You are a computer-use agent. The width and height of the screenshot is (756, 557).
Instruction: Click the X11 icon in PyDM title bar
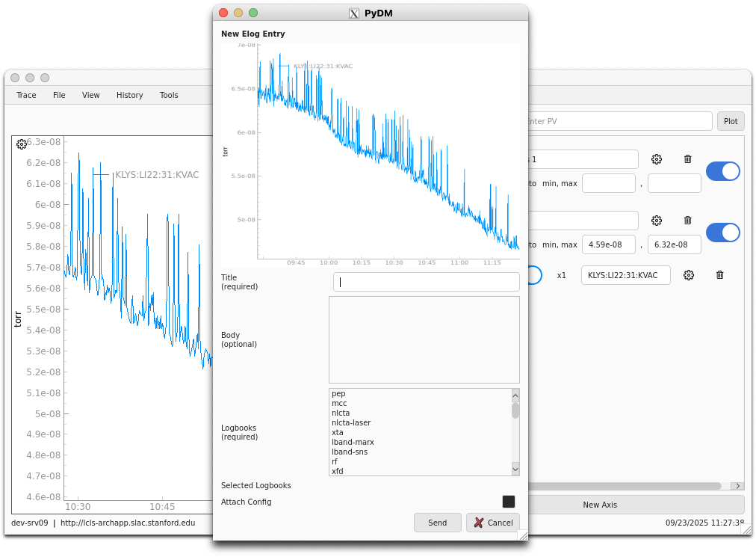tap(354, 13)
